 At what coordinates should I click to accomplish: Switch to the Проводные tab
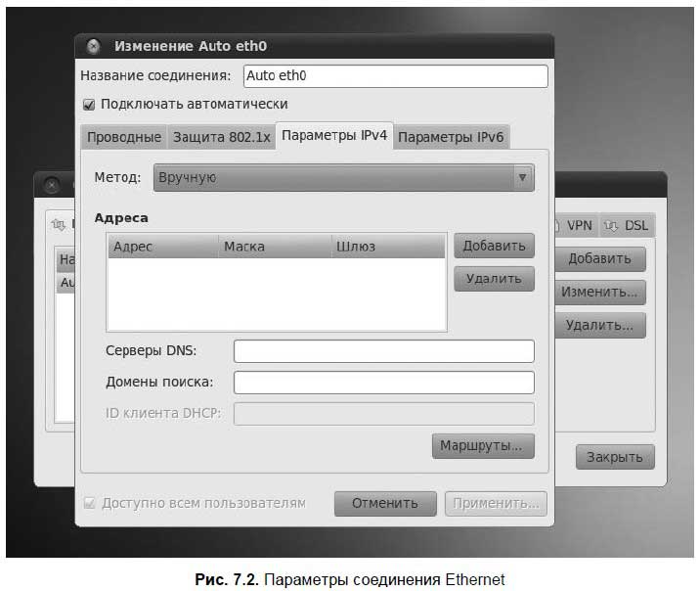tap(124, 137)
